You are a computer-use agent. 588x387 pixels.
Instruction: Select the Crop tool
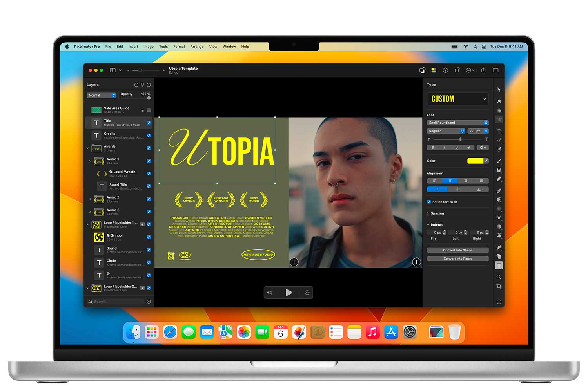(499, 286)
